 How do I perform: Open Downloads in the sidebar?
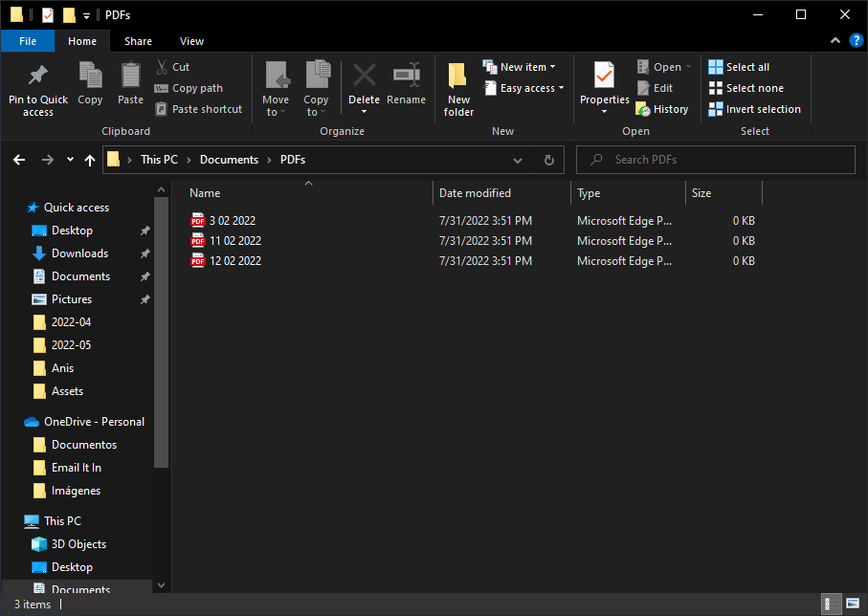pyautogui.click(x=79, y=253)
